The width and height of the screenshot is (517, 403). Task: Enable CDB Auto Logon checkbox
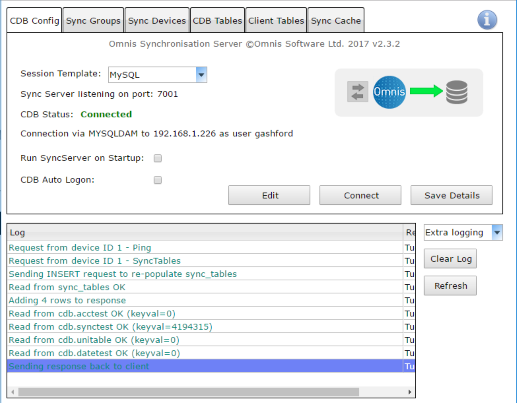click(x=158, y=180)
